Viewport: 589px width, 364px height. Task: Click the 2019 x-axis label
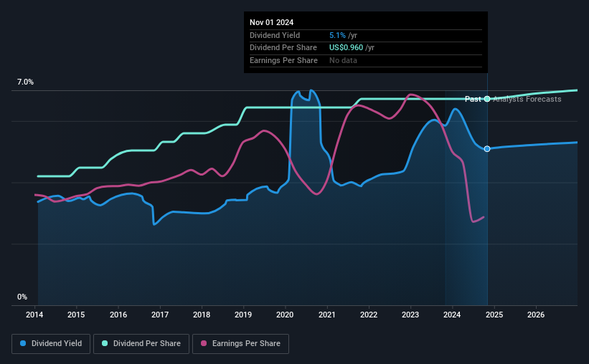pos(243,315)
